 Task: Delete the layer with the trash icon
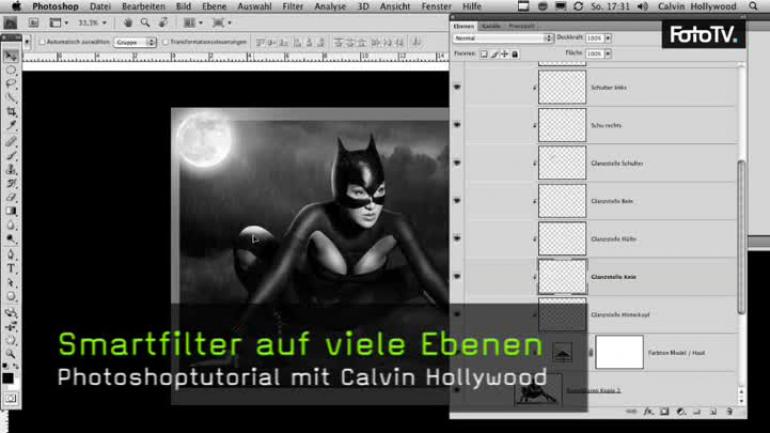tap(729, 411)
